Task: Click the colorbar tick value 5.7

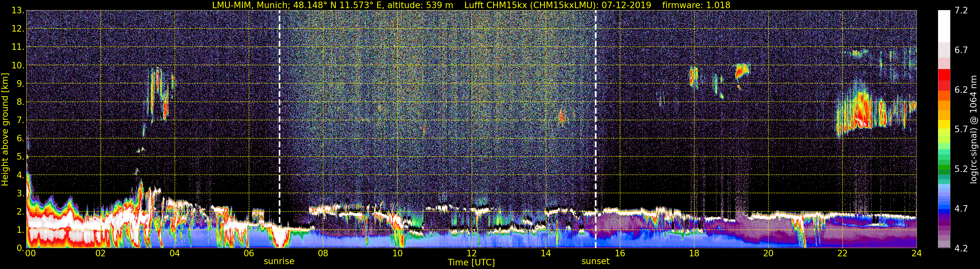Action: coord(961,130)
